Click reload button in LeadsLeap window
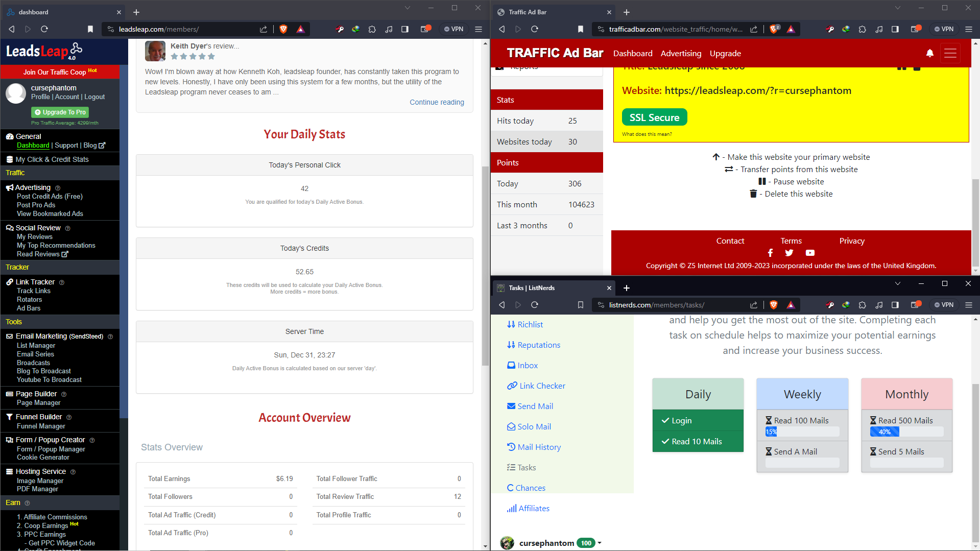Viewport: 980px width, 551px height. click(x=44, y=29)
